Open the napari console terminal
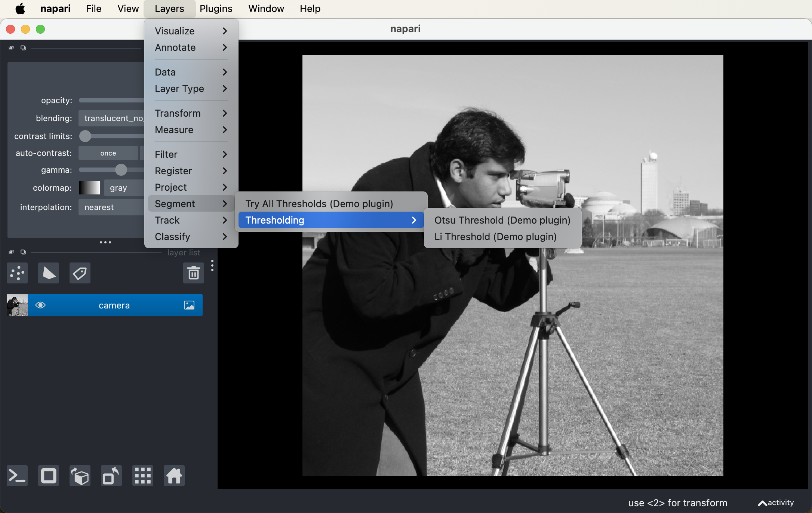Screen dimensions: 812x513 pos(17,475)
